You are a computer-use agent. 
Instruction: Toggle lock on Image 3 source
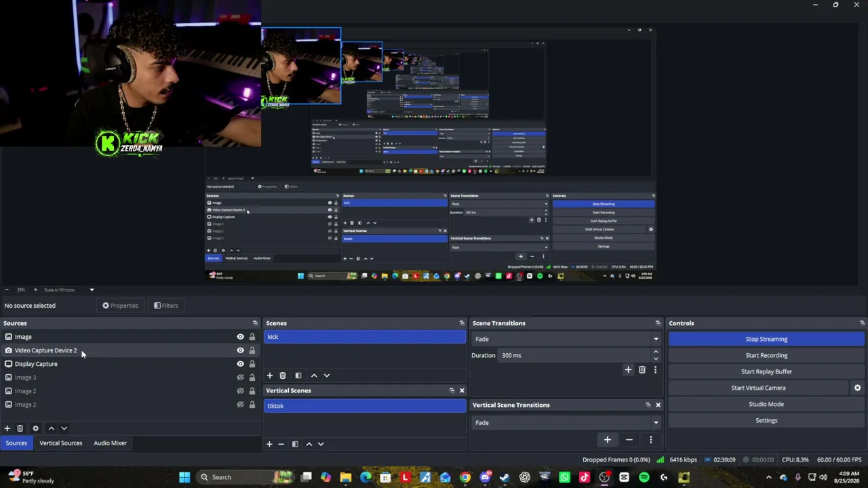tap(252, 378)
